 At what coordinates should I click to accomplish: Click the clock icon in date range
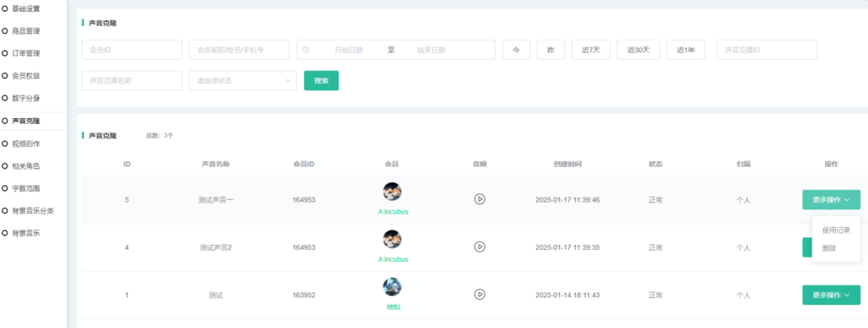[306, 50]
